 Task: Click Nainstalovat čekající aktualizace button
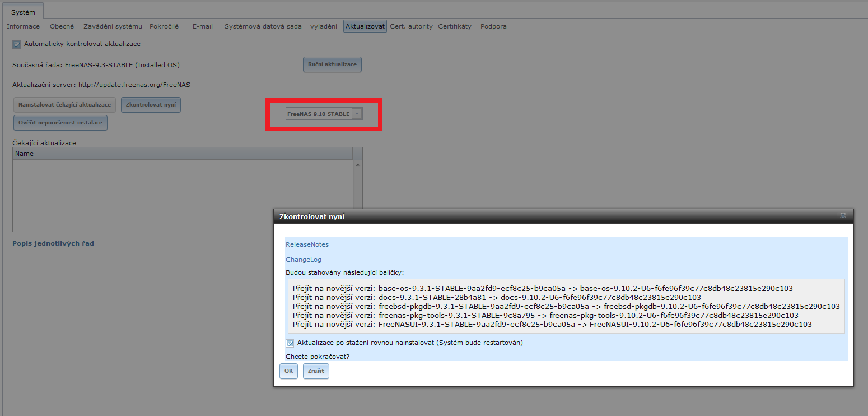(x=64, y=105)
